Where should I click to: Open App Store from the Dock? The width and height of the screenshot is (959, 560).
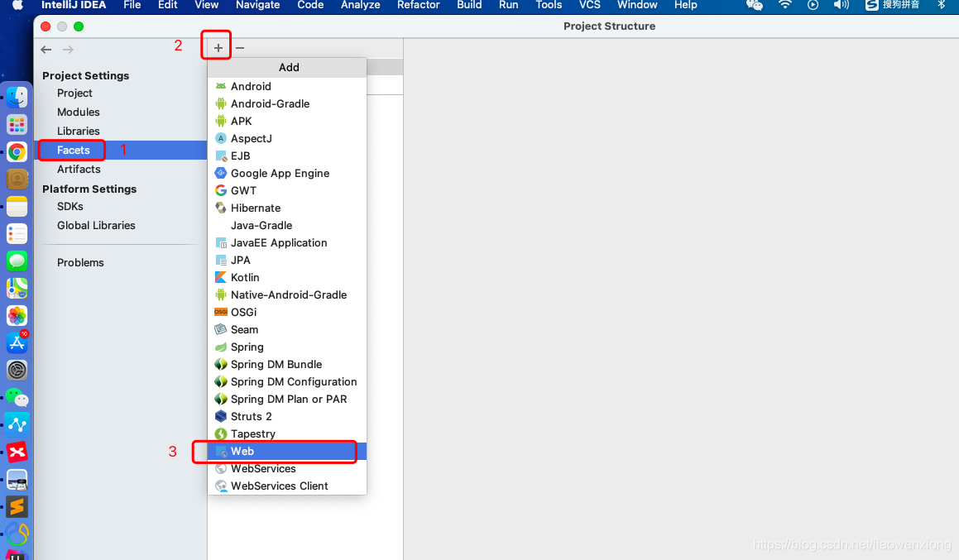tap(17, 342)
